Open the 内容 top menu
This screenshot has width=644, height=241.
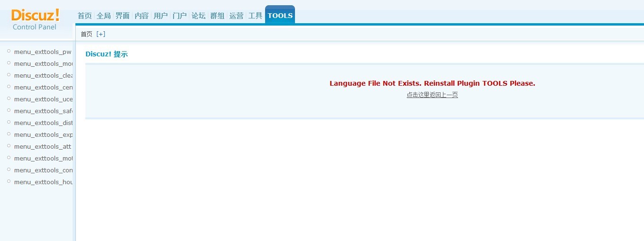(x=142, y=16)
